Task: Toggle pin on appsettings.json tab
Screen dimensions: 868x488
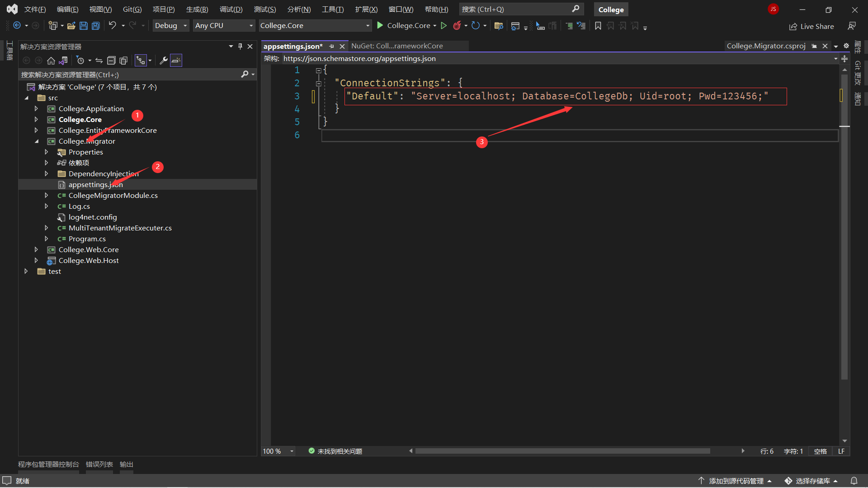Action: pos(332,46)
